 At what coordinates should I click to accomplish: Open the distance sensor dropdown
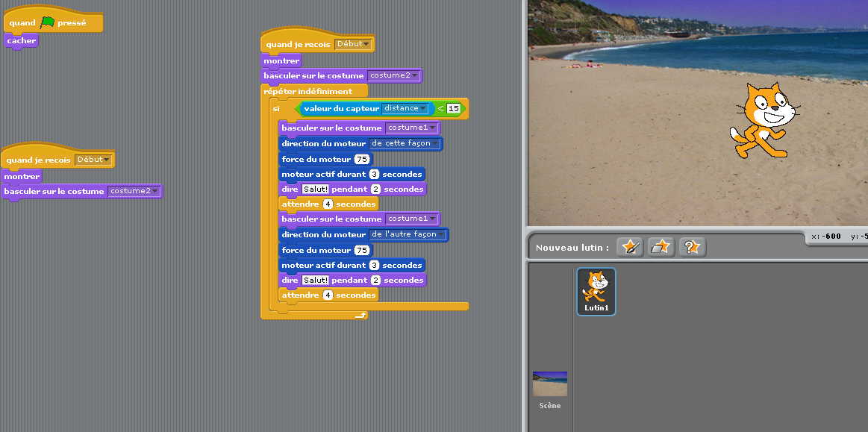pos(406,108)
